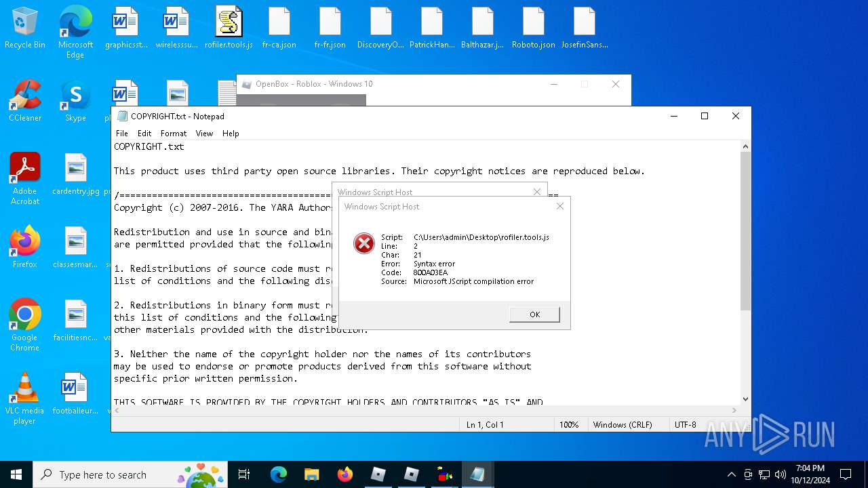Minimize the OpenBox - Roblox window

coord(554,84)
